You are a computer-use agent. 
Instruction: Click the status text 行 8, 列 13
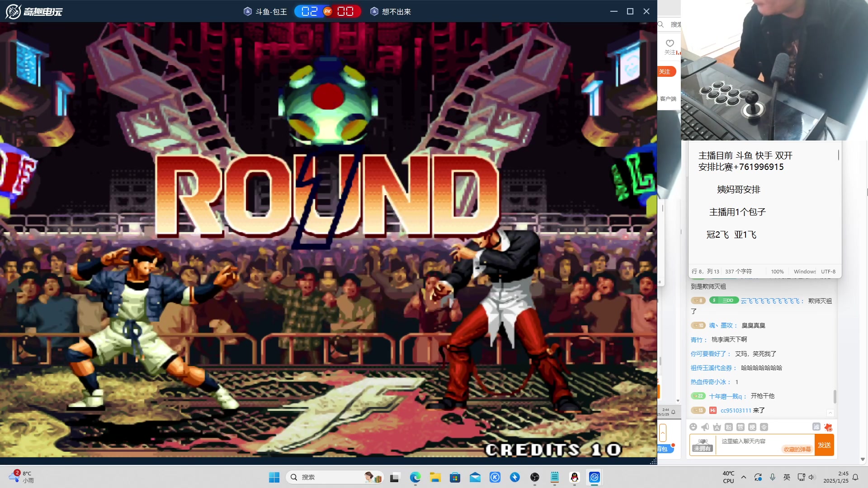705,272
